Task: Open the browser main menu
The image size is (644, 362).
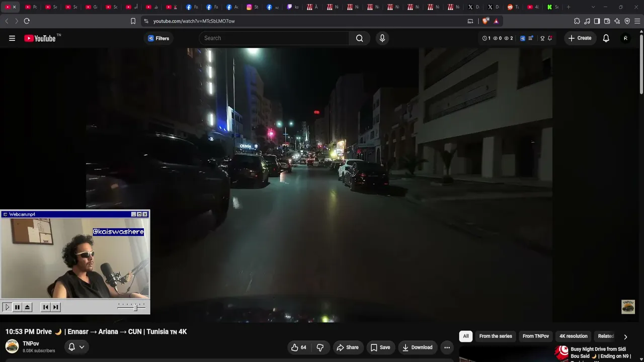Action: 637,21
